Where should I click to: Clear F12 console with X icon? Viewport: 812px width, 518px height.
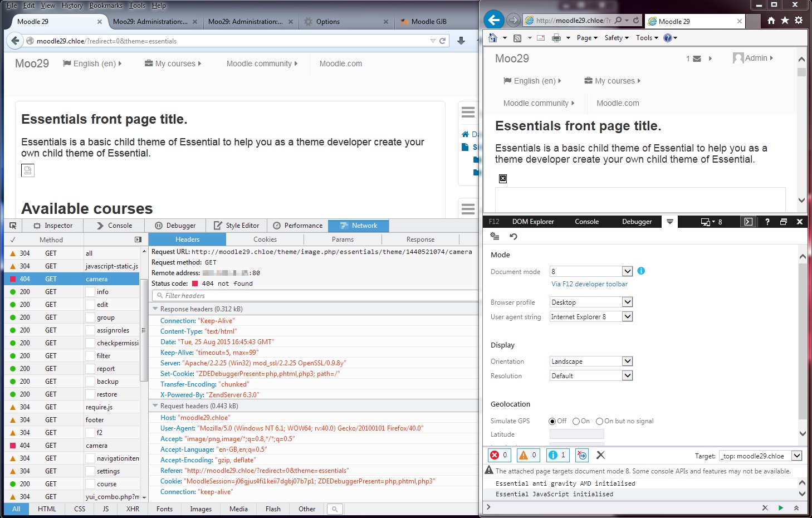click(600, 455)
